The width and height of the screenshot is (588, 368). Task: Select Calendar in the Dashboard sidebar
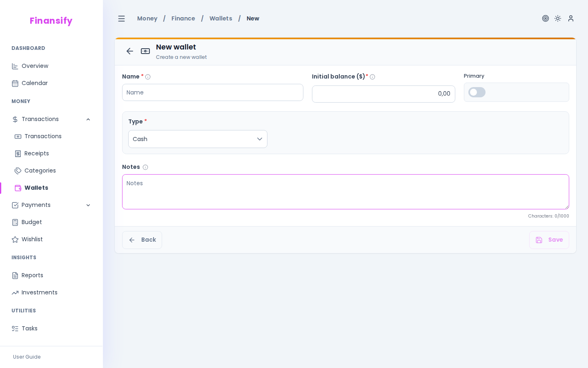(x=35, y=83)
